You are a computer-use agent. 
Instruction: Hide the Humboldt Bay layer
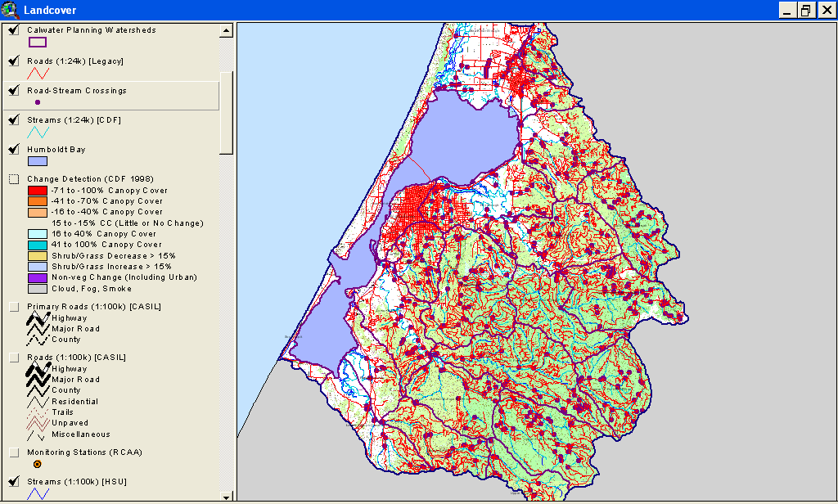click(x=14, y=150)
